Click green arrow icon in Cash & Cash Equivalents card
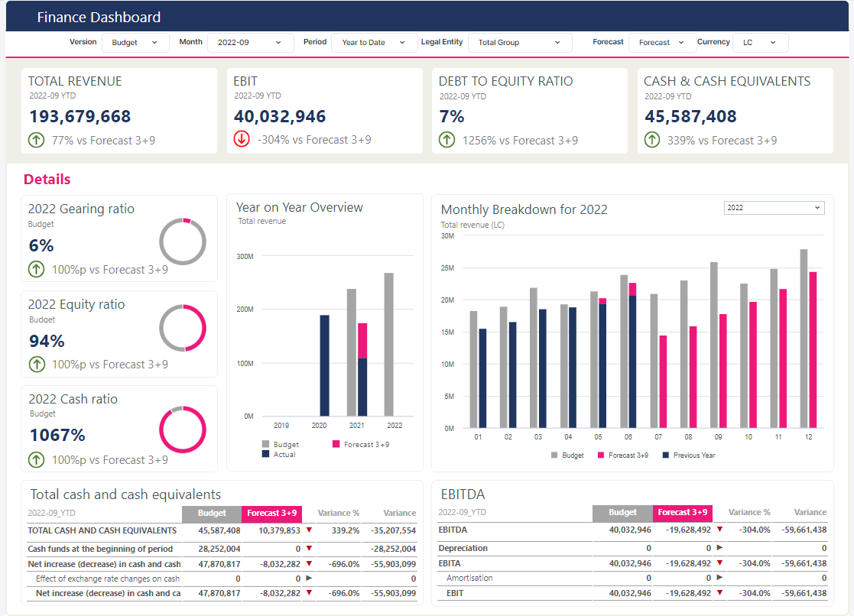 point(652,140)
